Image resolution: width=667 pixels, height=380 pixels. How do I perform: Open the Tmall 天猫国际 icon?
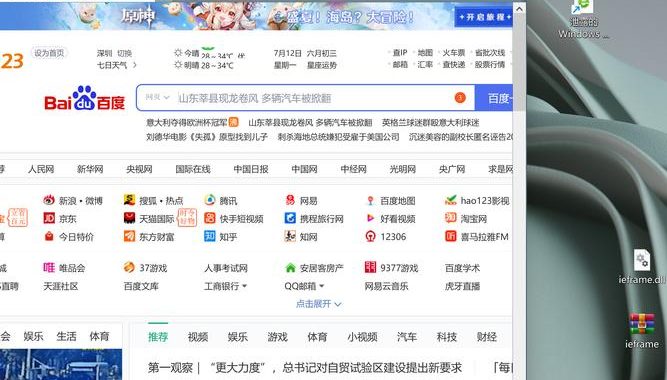point(129,218)
